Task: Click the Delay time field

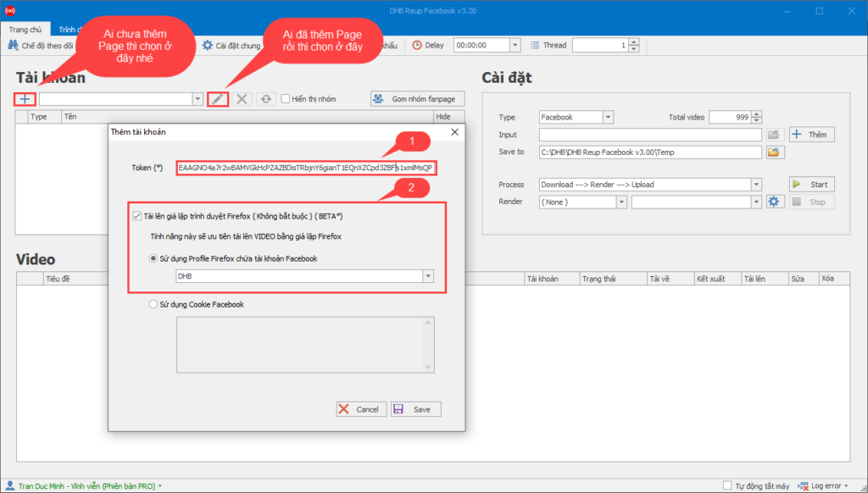Action: (481, 46)
